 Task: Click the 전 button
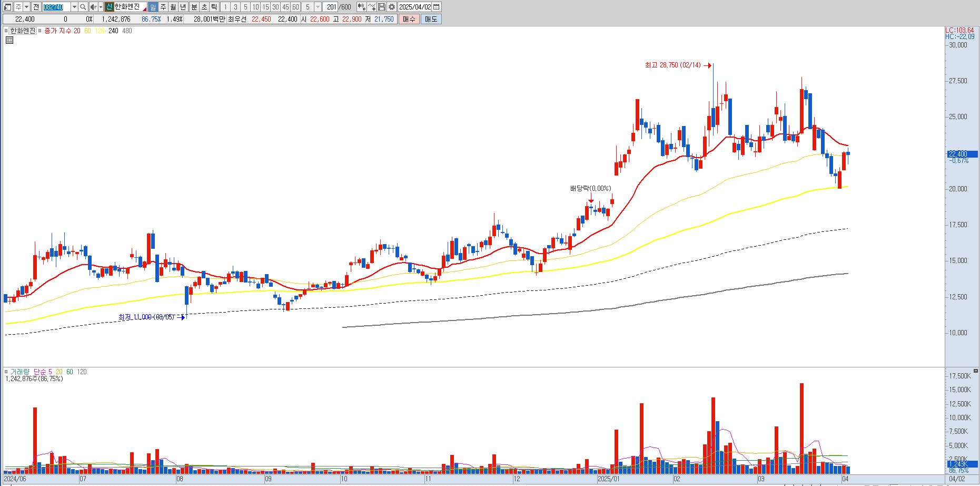click(36, 7)
